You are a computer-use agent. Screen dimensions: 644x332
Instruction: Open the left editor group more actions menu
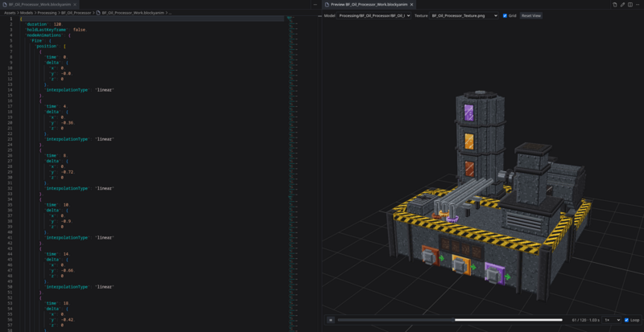315,5
